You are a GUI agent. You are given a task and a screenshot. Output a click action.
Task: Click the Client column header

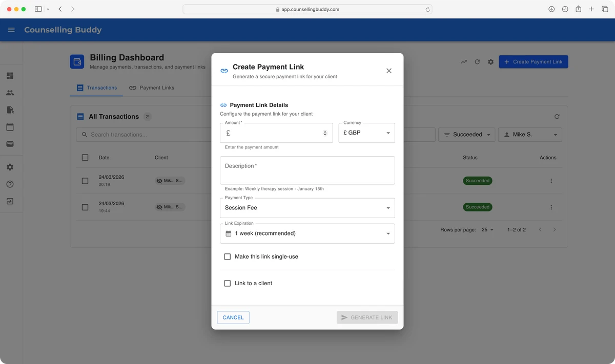coord(161,158)
